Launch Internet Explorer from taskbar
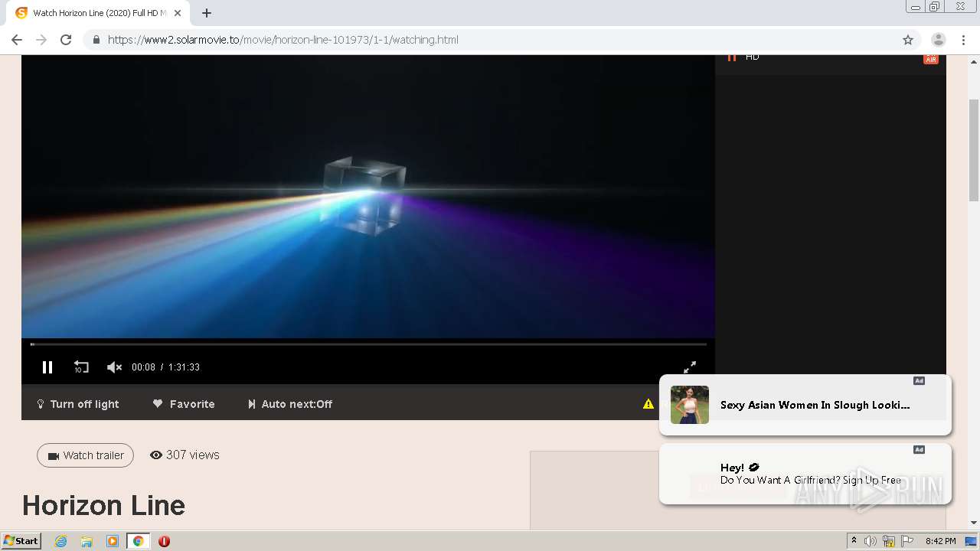Image resolution: width=980 pixels, height=551 pixels. [x=61, y=541]
